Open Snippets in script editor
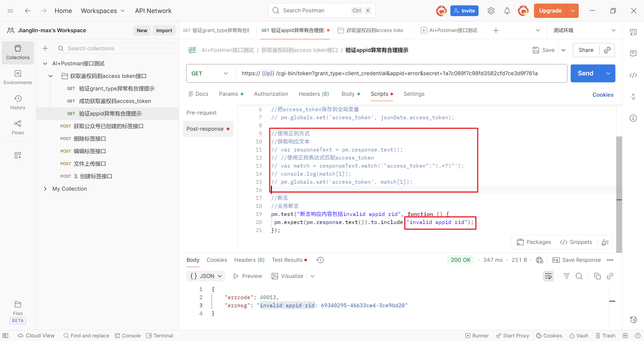 (576, 242)
